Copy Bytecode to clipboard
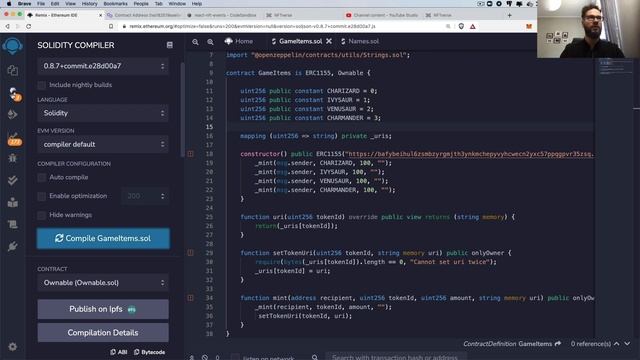The width and height of the screenshot is (640, 360). pyautogui.click(x=149, y=352)
